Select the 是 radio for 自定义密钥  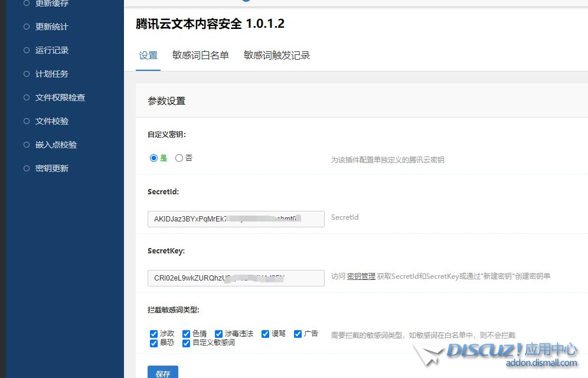pos(153,158)
